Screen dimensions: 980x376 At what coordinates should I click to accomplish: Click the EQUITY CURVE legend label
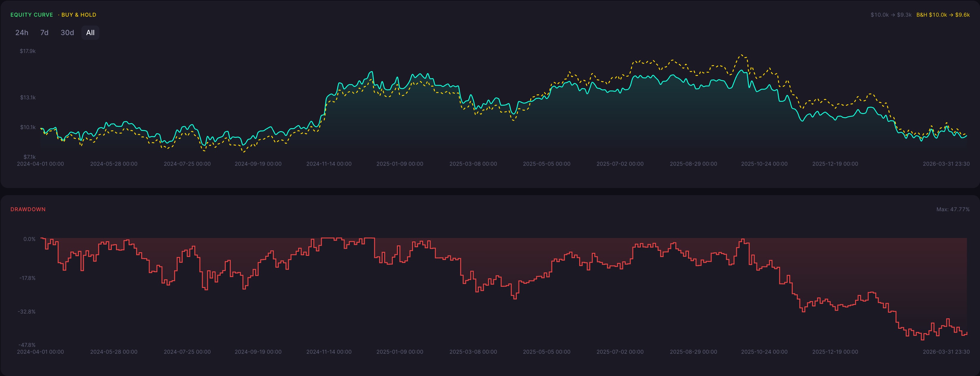[32, 15]
